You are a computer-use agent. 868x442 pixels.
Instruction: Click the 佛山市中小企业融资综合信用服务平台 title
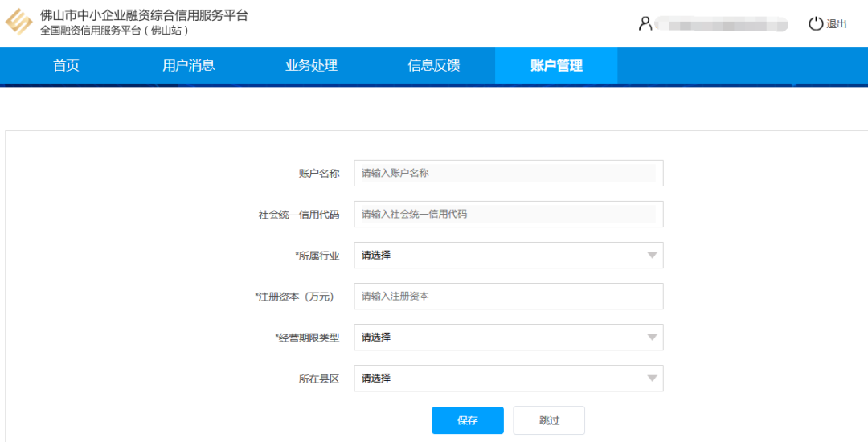[x=144, y=15]
